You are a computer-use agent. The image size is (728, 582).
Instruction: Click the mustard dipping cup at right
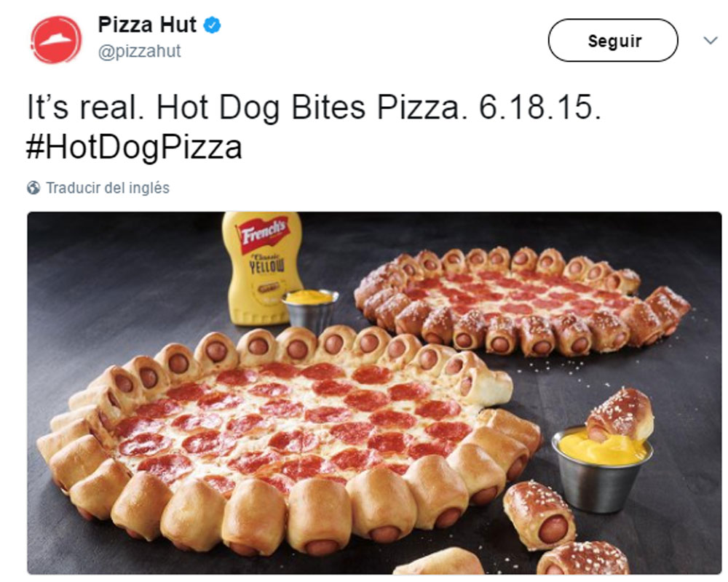pyautogui.click(x=602, y=469)
